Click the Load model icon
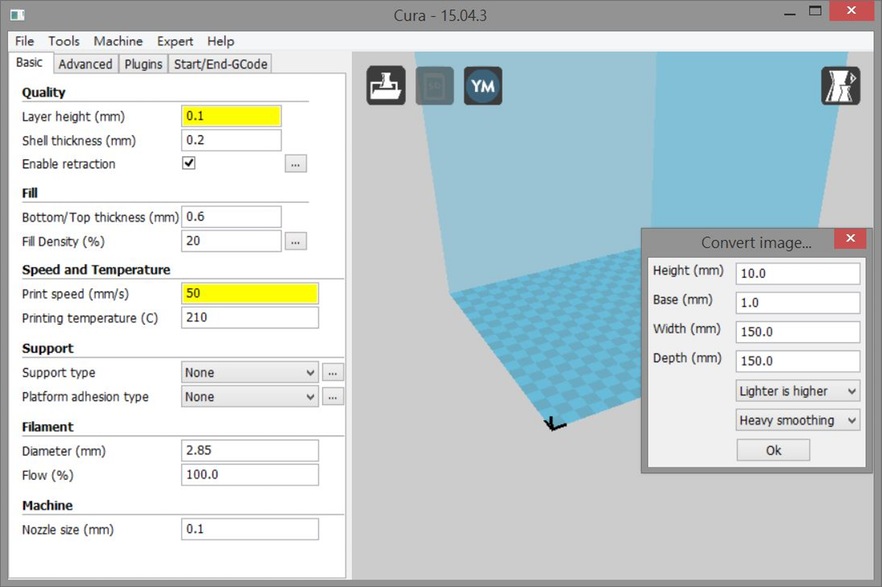Screen dimensions: 882x587 pos(386,85)
